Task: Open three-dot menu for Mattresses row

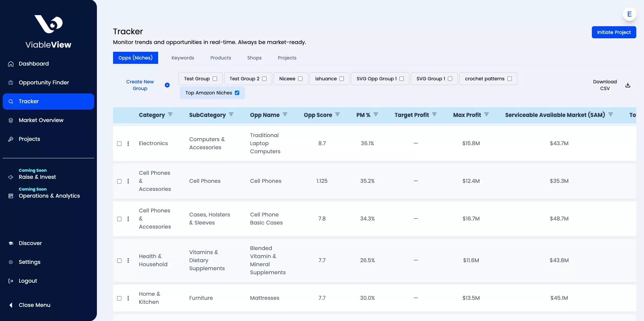Action: pyautogui.click(x=128, y=298)
